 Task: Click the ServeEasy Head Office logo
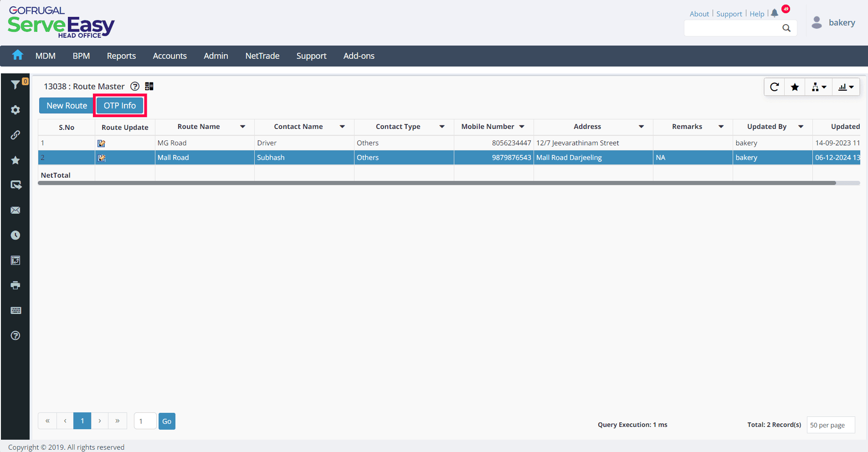(x=61, y=22)
